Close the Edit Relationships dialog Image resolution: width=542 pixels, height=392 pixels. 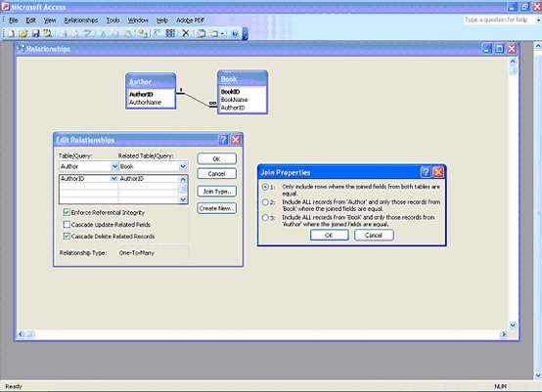pos(236,140)
